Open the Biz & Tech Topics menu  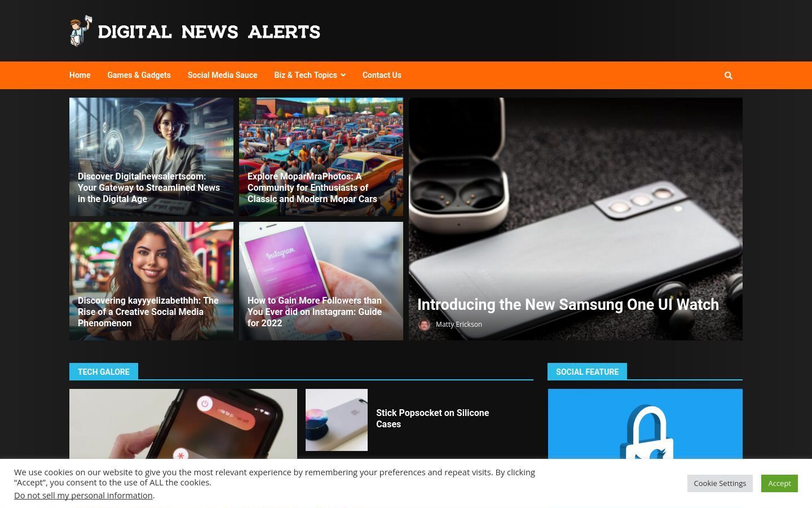point(305,75)
